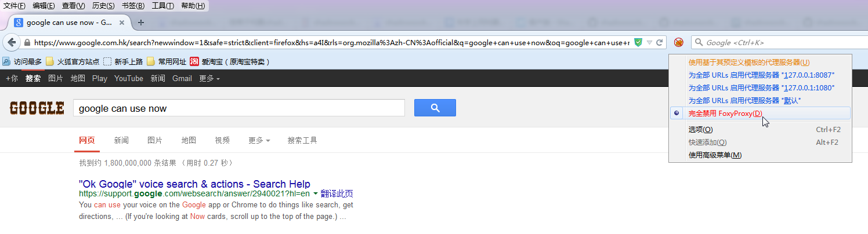Click the 翻译此页 translate link
The image size is (868, 234).
(337, 194)
